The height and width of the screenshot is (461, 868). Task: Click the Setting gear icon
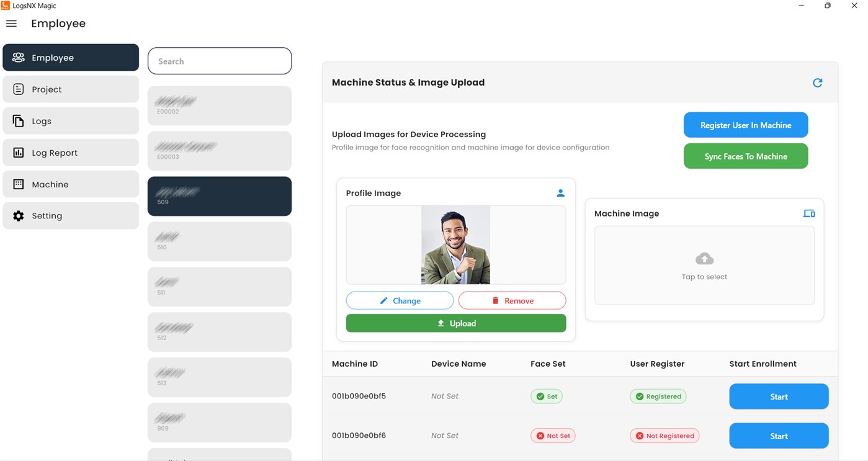[19, 216]
